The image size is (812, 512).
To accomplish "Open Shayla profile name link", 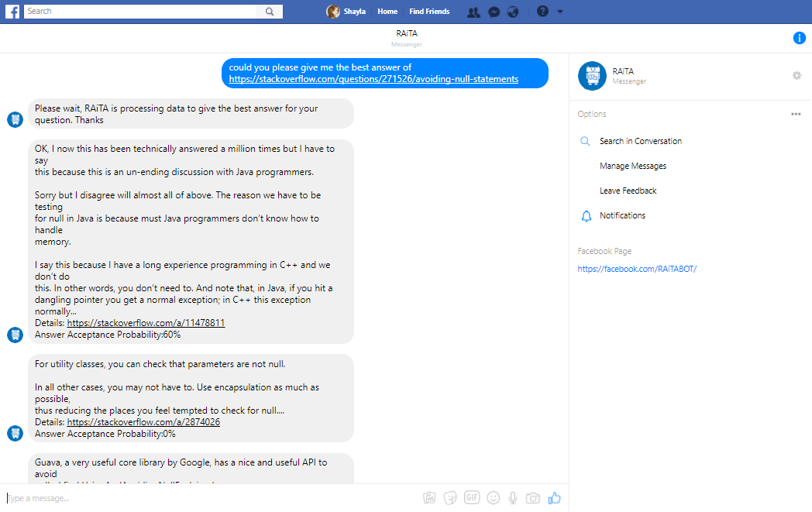I will [x=355, y=12].
